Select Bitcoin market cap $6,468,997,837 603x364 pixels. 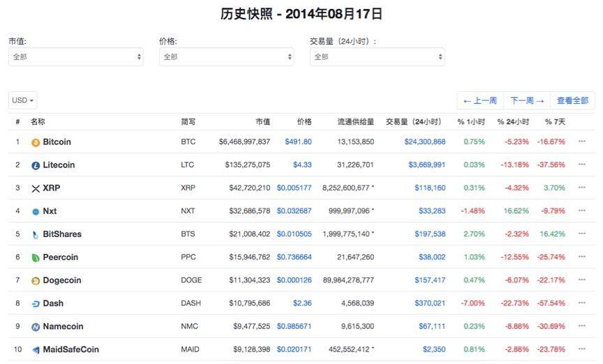pos(244,142)
